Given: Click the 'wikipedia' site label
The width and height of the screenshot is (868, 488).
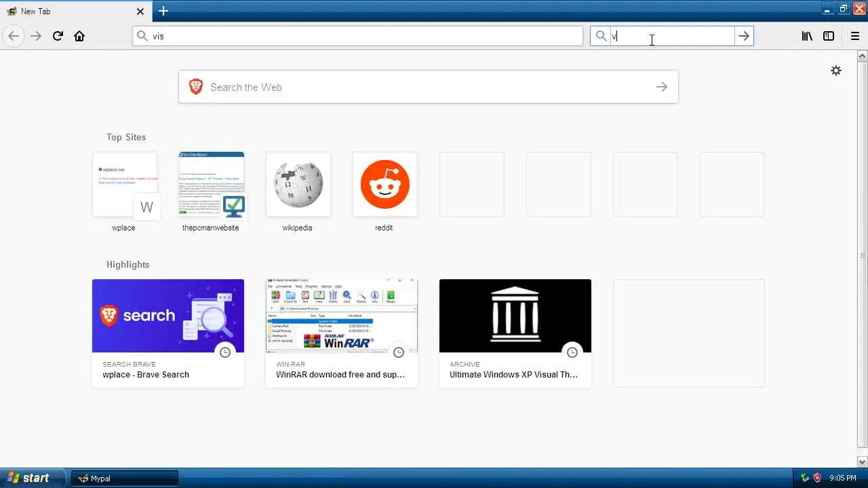Looking at the screenshot, I should tap(297, 228).
